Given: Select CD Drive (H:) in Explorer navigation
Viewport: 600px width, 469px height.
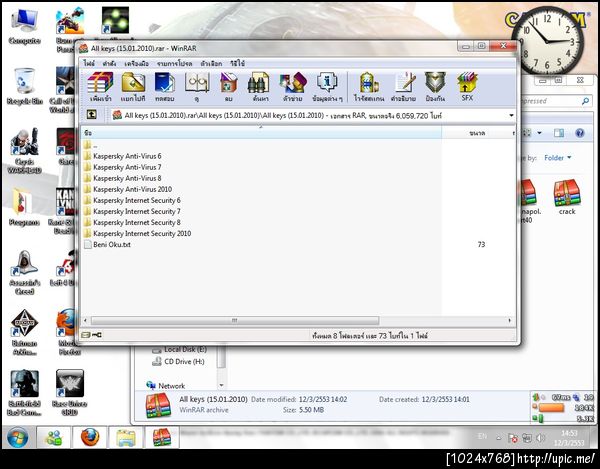Looking at the screenshot, I should tap(178, 361).
